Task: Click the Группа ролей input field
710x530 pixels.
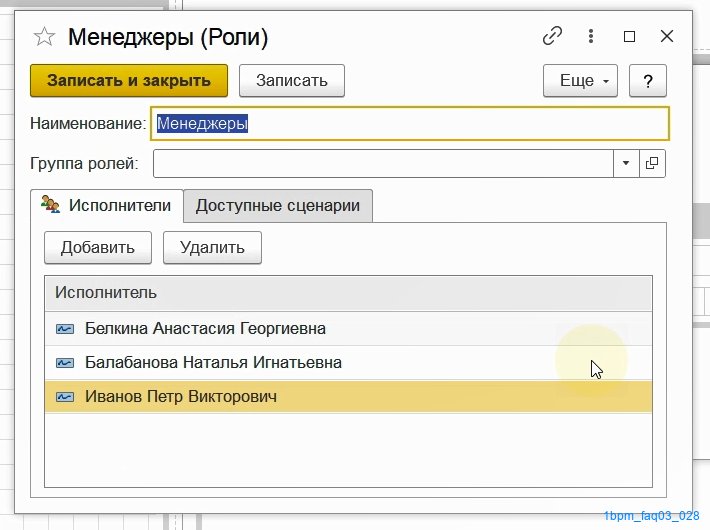Action: click(383, 163)
